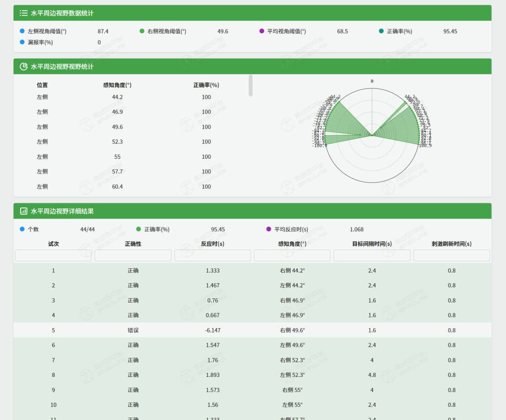Click the 反应时(s) column header
The image size is (506, 420).
[213, 244]
